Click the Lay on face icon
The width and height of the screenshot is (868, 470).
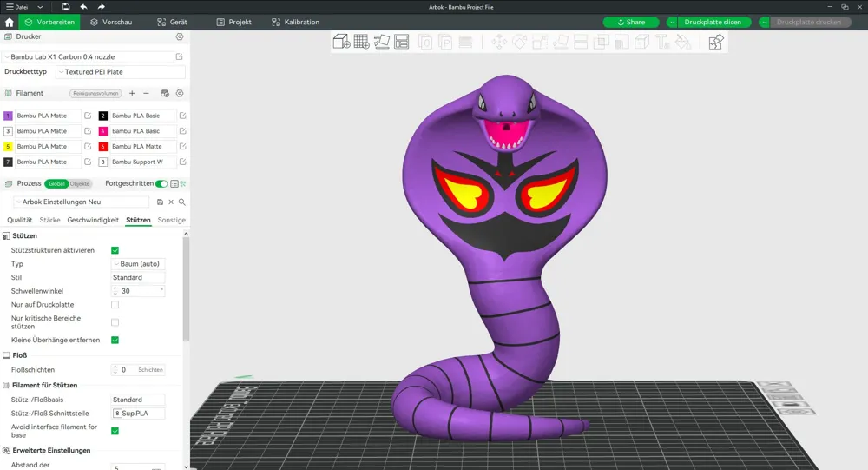[x=560, y=42]
